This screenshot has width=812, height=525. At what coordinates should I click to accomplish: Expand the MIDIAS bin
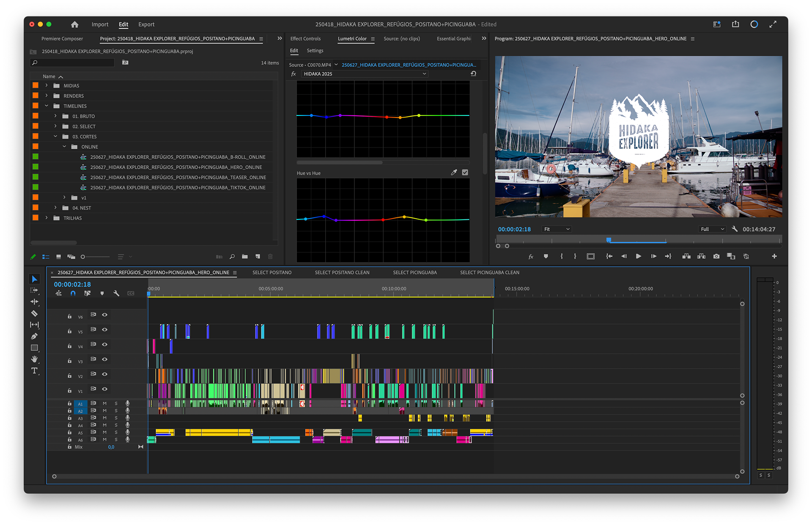[47, 85]
